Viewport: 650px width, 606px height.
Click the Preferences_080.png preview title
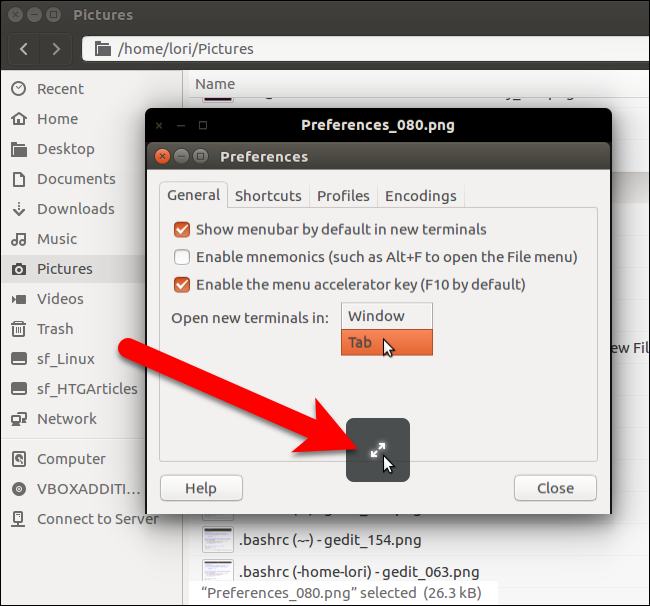(x=378, y=125)
